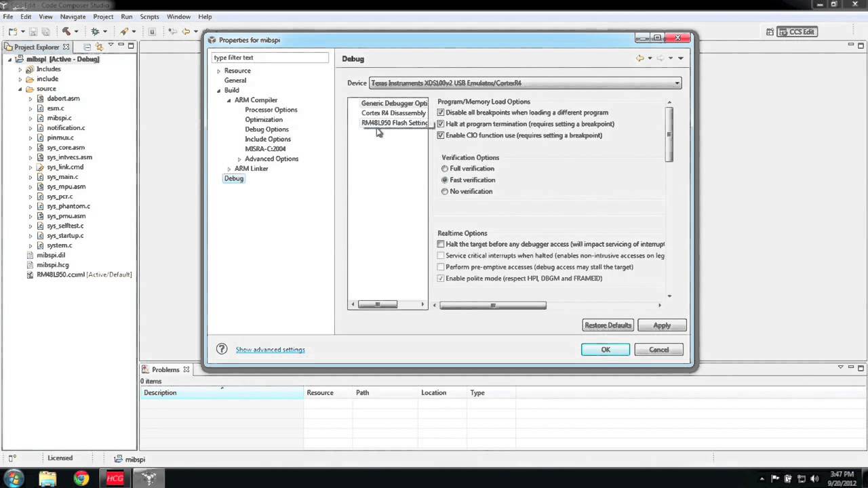Toggle Enable polite mode checkbox
The height and width of the screenshot is (488, 868).
tap(441, 279)
